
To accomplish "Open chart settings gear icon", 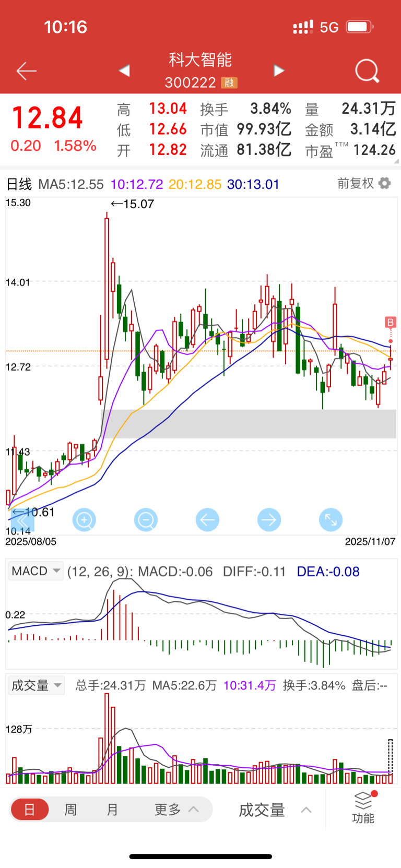I will point(385,183).
